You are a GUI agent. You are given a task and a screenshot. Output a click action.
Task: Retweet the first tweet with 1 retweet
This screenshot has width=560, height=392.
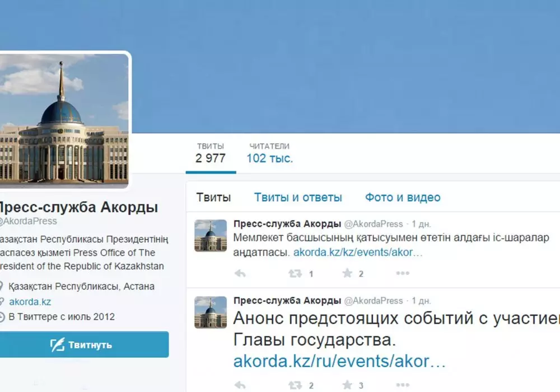click(295, 273)
